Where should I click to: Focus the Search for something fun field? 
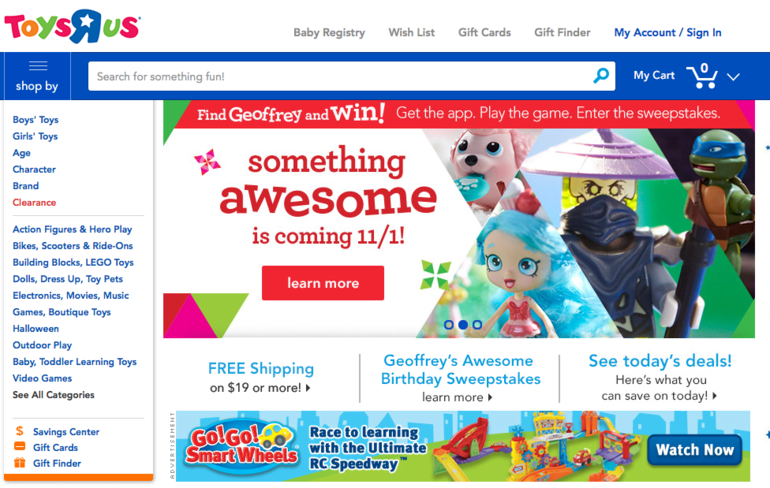(x=351, y=76)
